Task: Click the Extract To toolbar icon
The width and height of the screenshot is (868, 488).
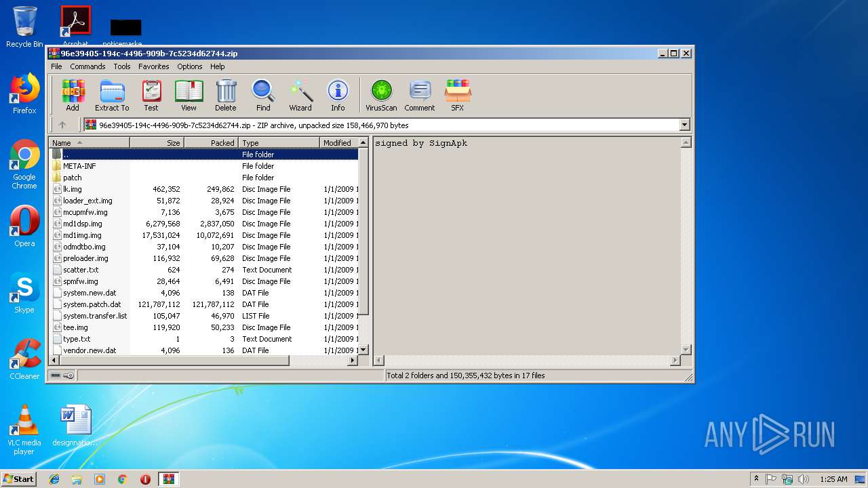Action: (x=112, y=95)
